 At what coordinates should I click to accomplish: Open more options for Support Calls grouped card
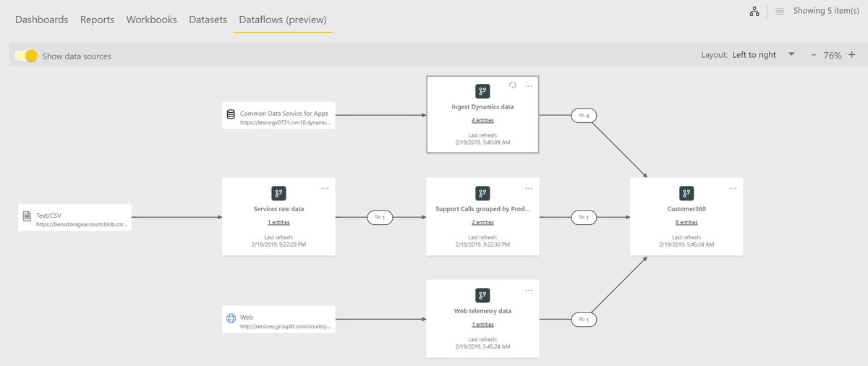pos(529,187)
